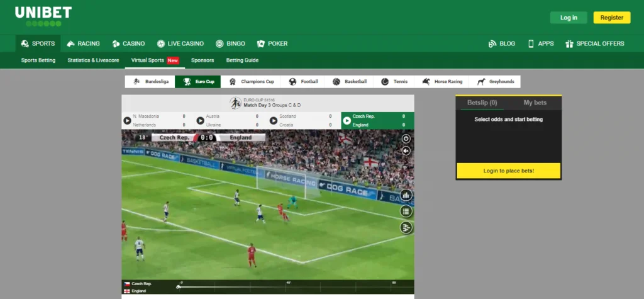Click the match timeline progress marker
This screenshot has height=299, width=644.
coord(178,286)
